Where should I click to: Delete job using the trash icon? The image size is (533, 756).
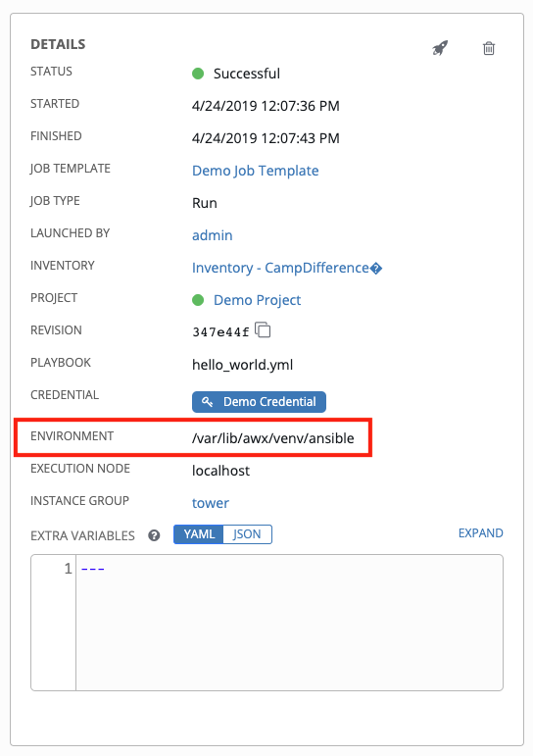coord(489,48)
